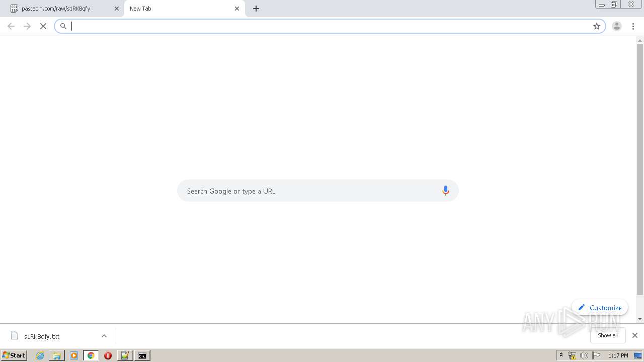
Task: Switch to the pastebin.com/raw/s1RKBqfy tab
Action: pos(62,9)
